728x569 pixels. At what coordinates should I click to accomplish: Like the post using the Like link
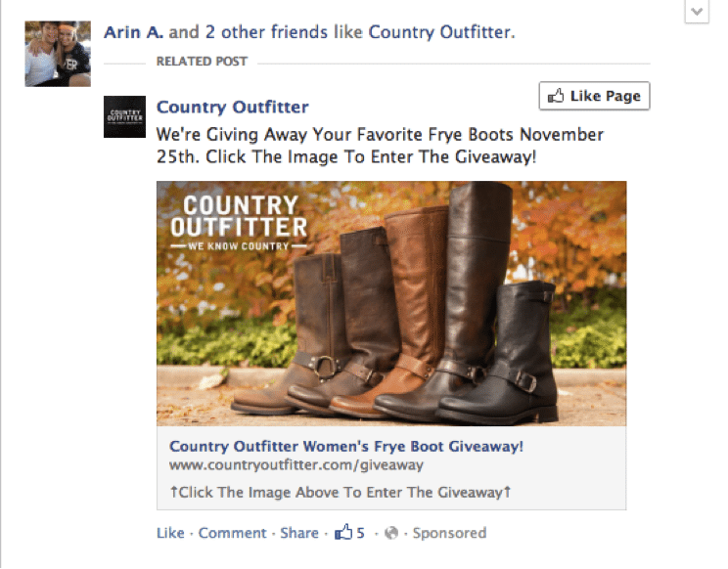170,533
